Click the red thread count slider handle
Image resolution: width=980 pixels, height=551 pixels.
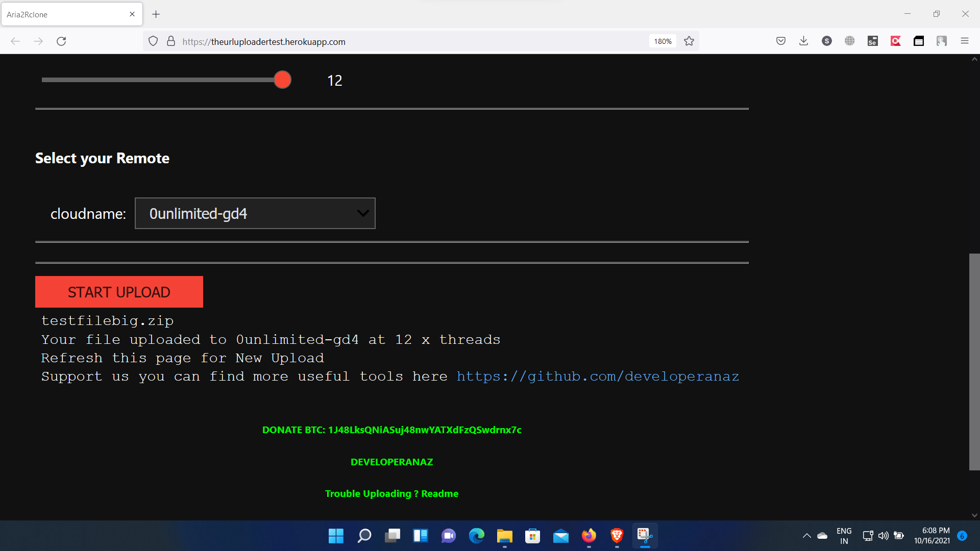(x=282, y=80)
